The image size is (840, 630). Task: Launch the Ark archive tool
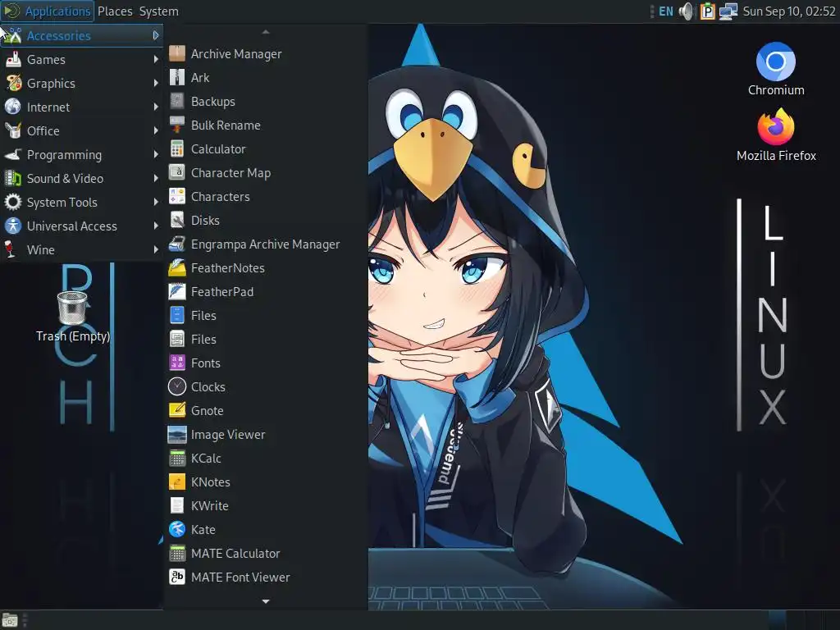pyautogui.click(x=266, y=78)
